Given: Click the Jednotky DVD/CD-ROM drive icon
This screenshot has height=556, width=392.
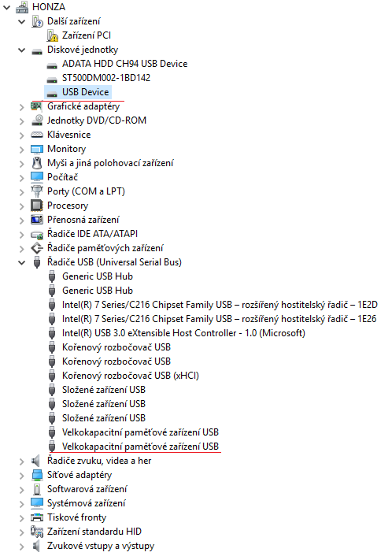Looking at the screenshot, I should point(37,120).
